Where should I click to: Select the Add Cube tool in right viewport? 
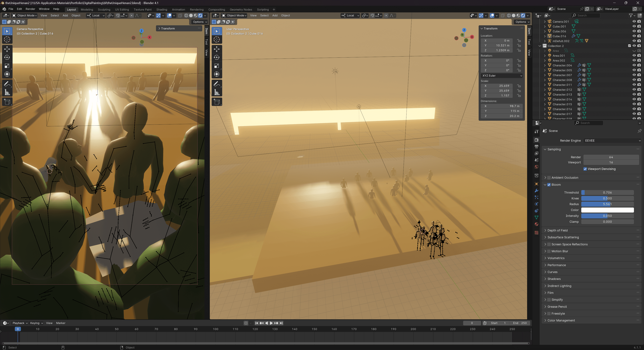pos(217,102)
